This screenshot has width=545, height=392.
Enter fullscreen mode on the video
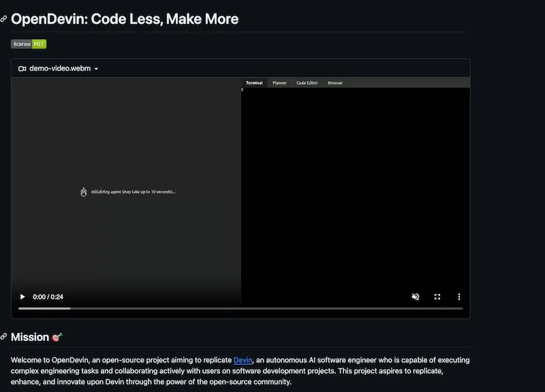click(x=437, y=297)
